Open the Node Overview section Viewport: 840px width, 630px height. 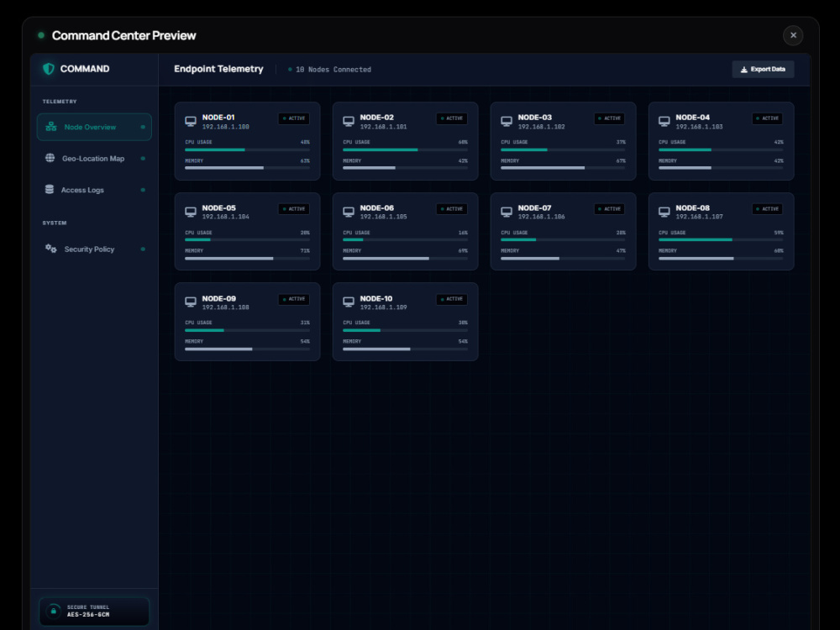click(94, 127)
